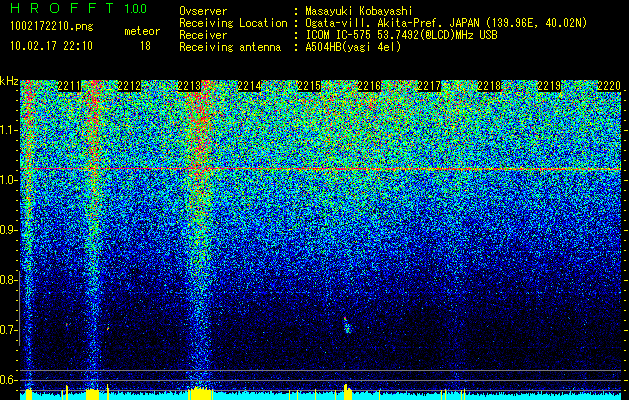Click the 1.1 frequency axis label
Screen dimensions: 629x400
pyautogui.click(x=9, y=130)
